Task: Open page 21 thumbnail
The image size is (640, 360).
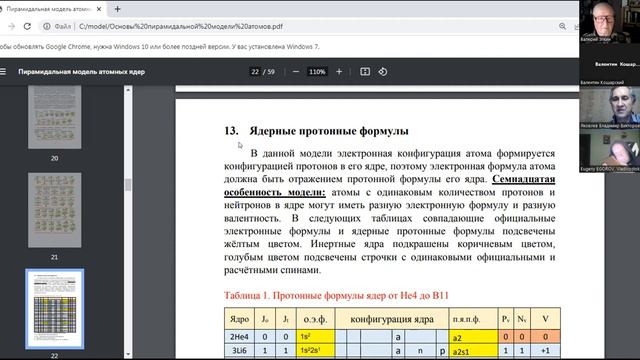Action: pyautogui.click(x=55, y=210)
